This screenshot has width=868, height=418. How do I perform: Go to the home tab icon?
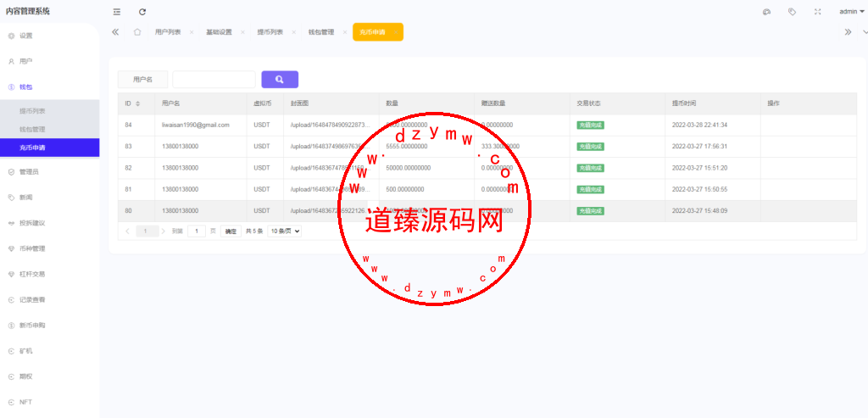point(136,32)
